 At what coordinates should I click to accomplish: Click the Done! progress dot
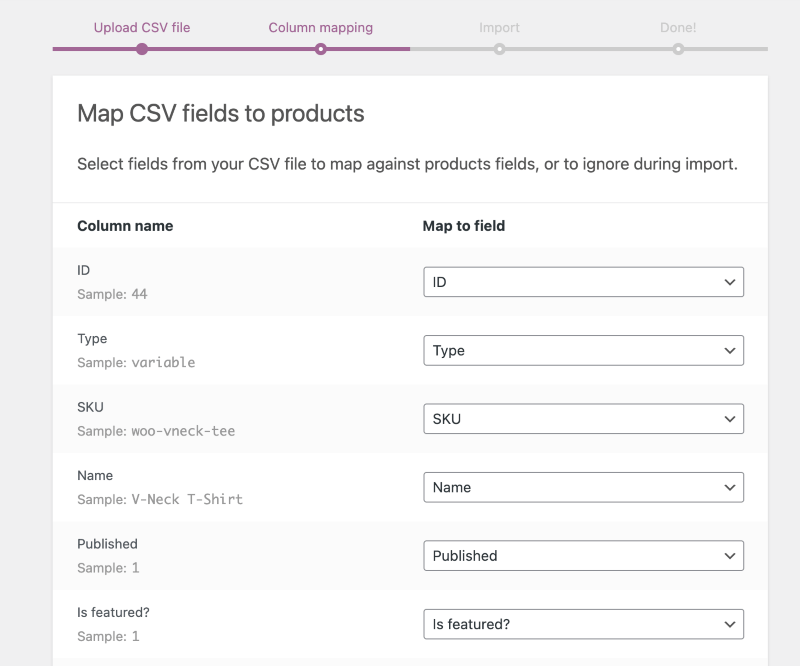(678, 49)
